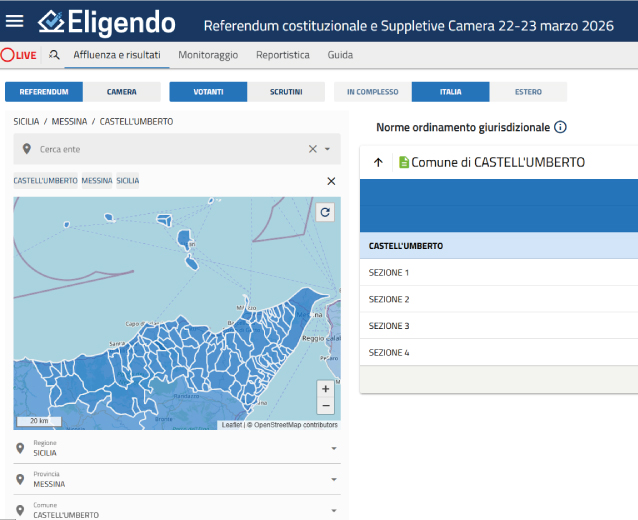Choose the Estero toggle option
Image resolution: width=638 pixels, height=520 pixels.
point(528,92)
